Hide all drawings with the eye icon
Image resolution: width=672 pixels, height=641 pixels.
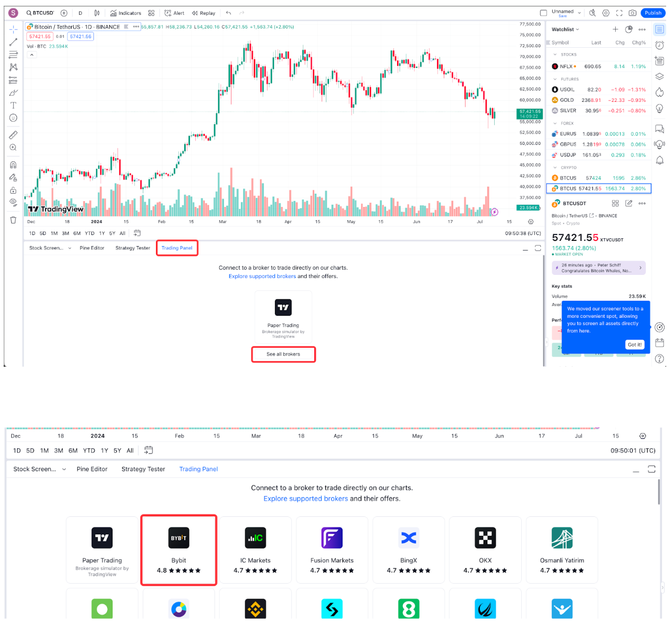tap(13, 202)
